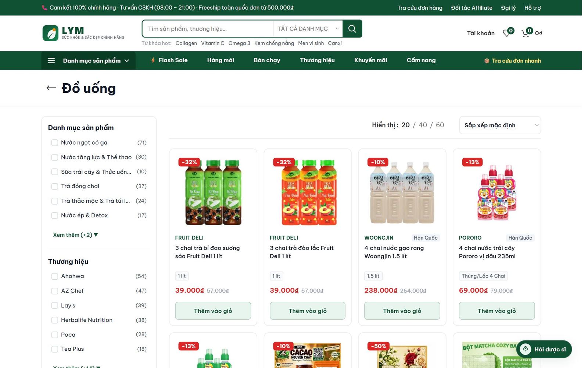Click the -32% badge on trà bí đao

pyautogui.click(x=189, y=162)
